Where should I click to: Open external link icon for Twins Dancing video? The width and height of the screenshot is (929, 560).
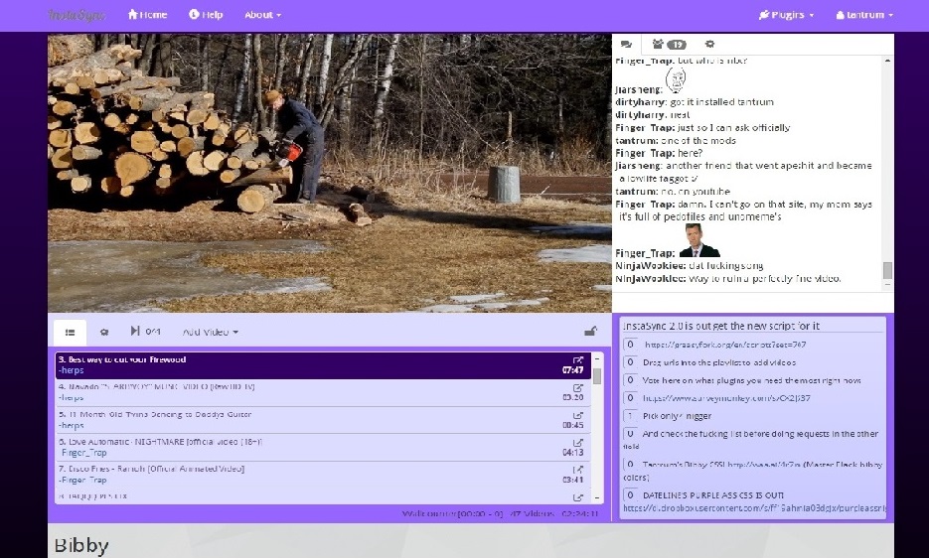pyautogui.click(x=578, y=415)
